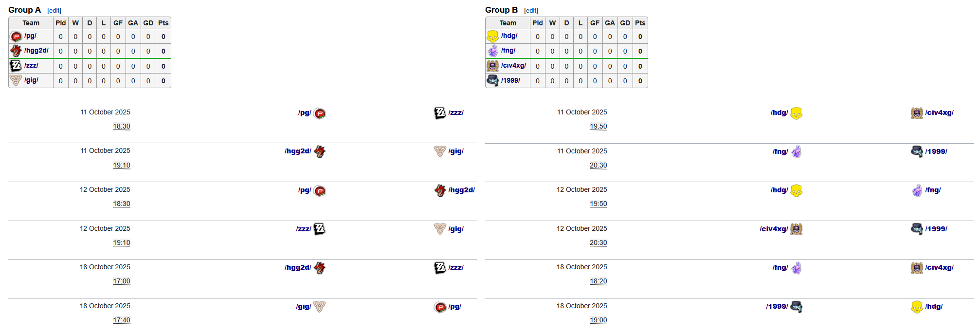The height and width of the screenshot is (335, 980).
Task: Open /hgg2d/ team link in Group A table
Action: tap(36, 51)
